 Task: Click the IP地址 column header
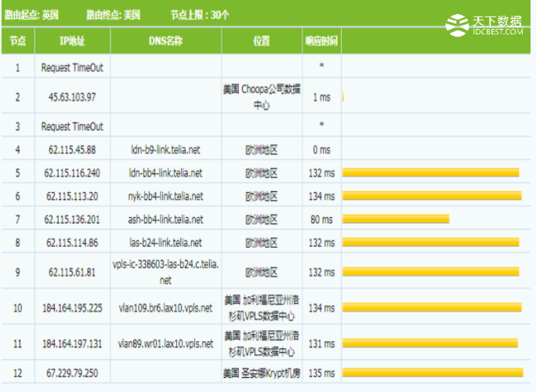(72, 41)
